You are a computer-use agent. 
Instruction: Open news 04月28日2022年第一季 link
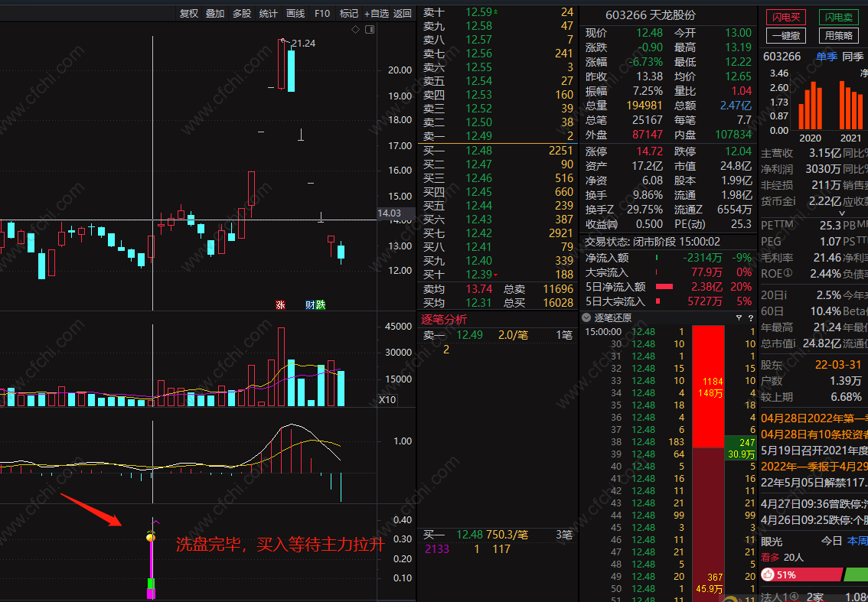pyautogui.click(x=814, y=418)
